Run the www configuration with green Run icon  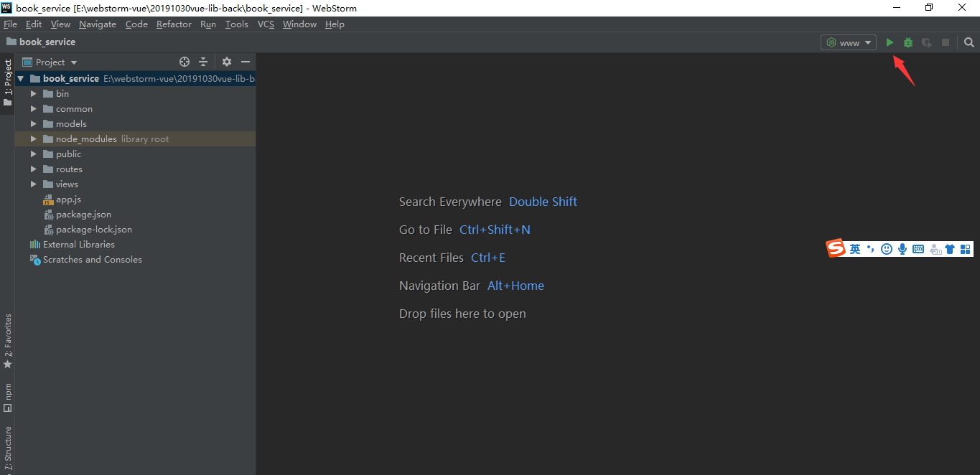tap(890, 42)
